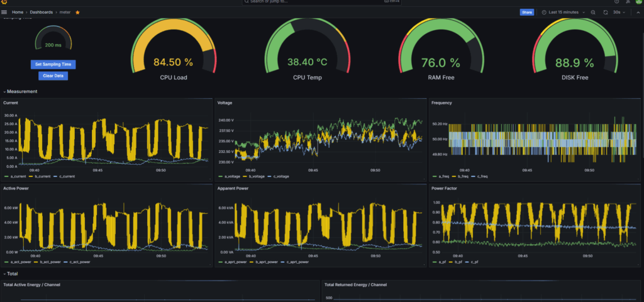Go to Home in the breadcrumb

(x=18, y=12)
